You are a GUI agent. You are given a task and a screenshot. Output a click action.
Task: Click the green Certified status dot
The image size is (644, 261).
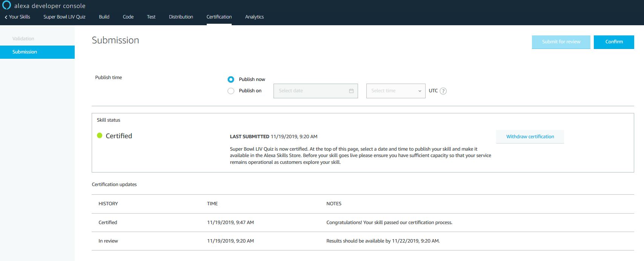100,136
